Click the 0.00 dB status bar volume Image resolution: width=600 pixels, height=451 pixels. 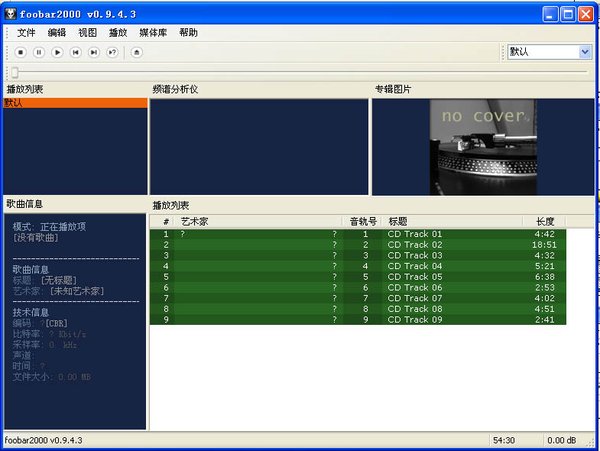coord(561,441)
